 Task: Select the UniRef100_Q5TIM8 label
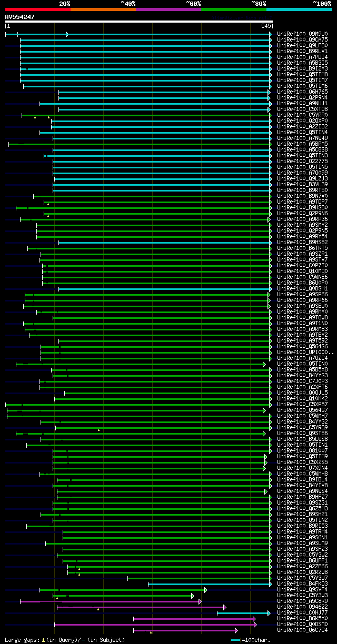pyautogui.click(x=302, y=75)
